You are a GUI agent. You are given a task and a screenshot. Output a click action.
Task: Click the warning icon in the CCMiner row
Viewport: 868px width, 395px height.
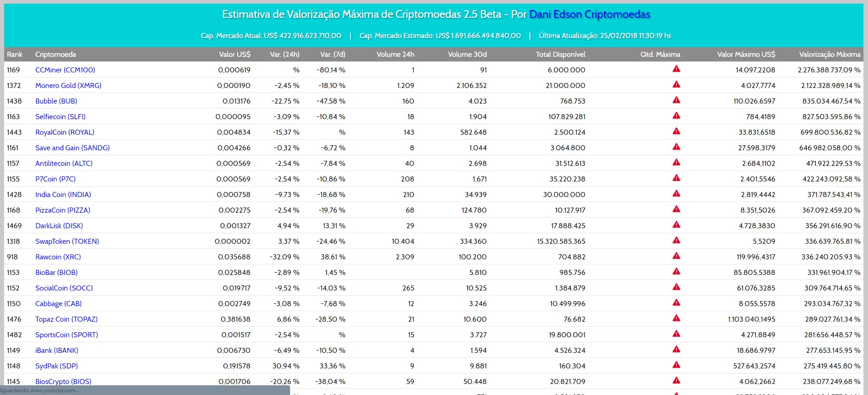(676, 69)
